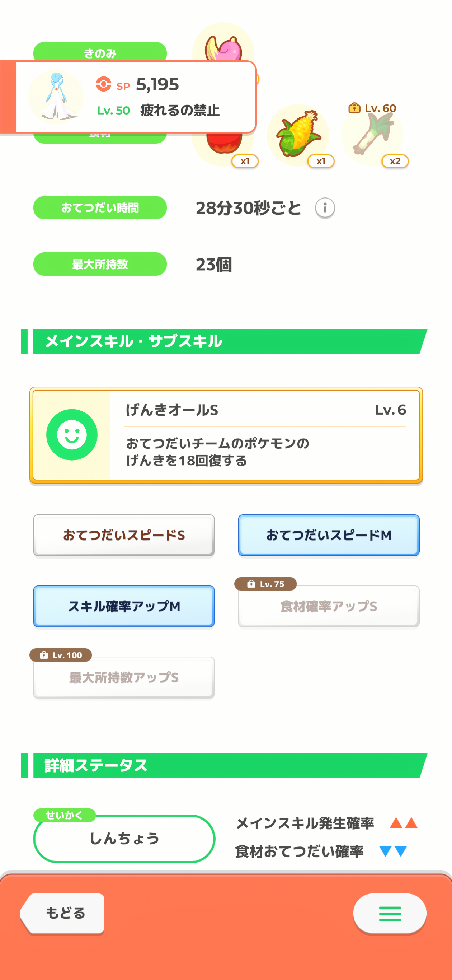Tap the green smiley main skill icon
452x980 pixels.
tap(72, 434)
